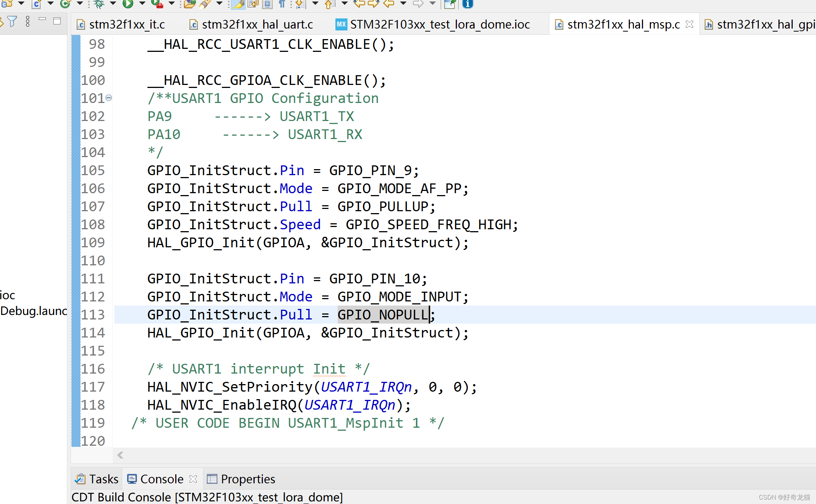The height and width of the screenshot is (504, 816).
Task: Click on GPIO_PIN_10 at line 111
Action: click(x=375, y=278)
